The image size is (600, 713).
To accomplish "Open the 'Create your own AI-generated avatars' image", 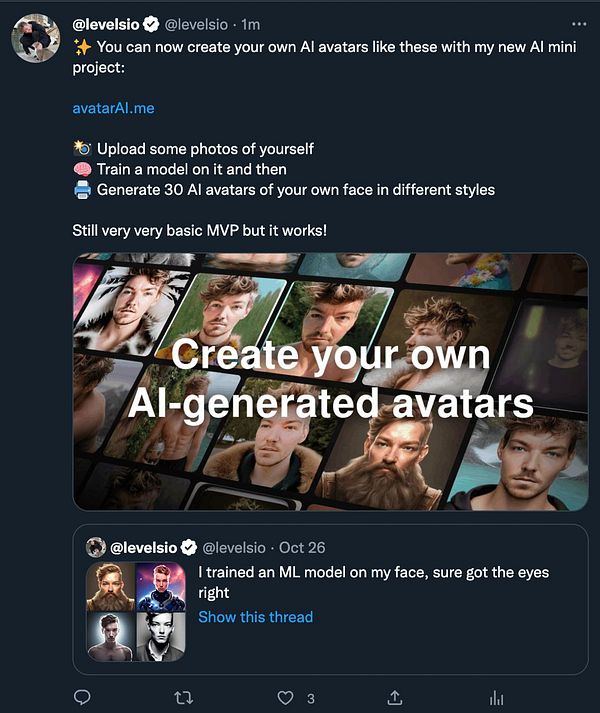I will click(330, 381).
